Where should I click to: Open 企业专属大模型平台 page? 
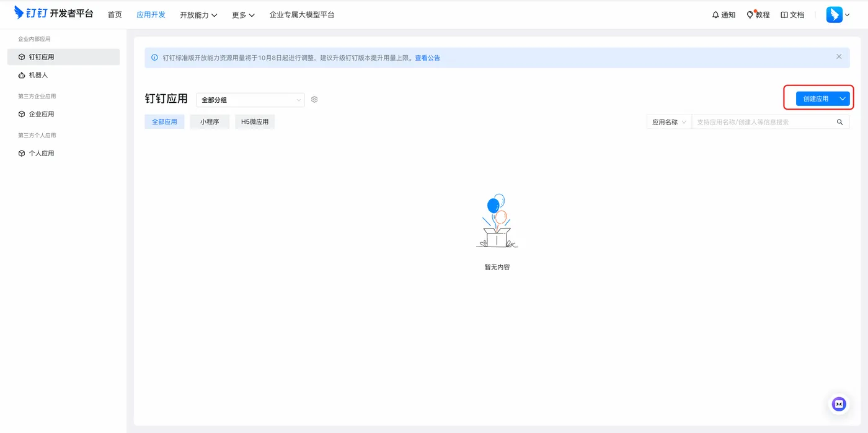pos(302,15)
